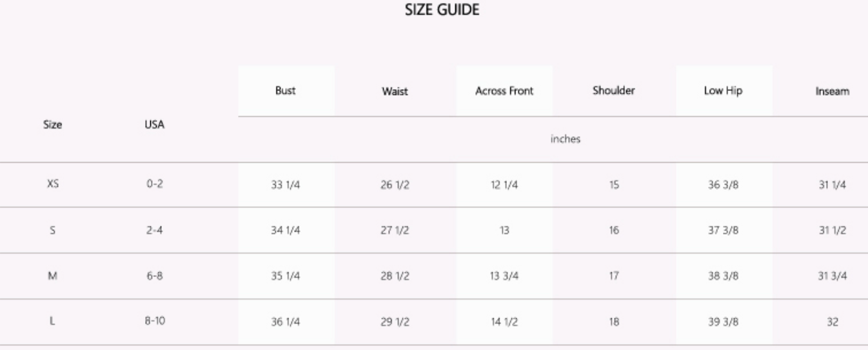The width and height of the screenshot is (868, 350).
Task: Select the L size row label
Action: [x=54, y=322]
